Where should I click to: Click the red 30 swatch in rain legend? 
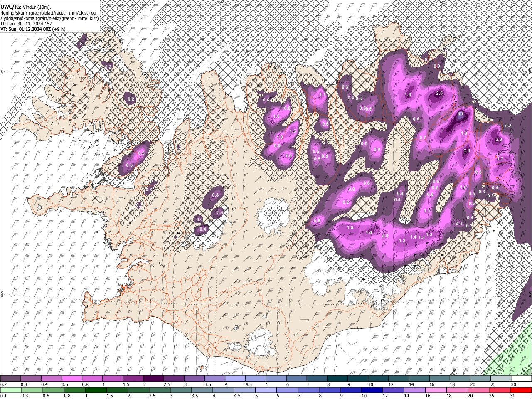(x=521, y=390)
